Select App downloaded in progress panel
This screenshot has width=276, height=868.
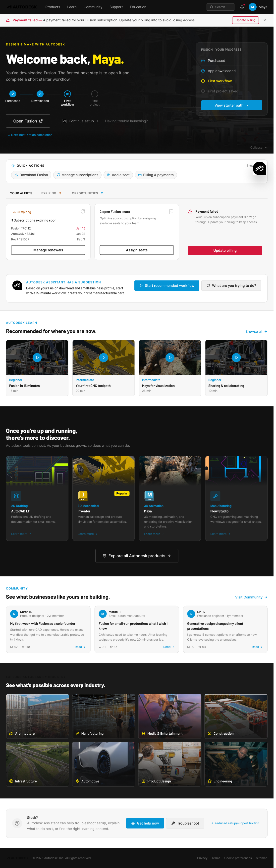coord(231,71)
